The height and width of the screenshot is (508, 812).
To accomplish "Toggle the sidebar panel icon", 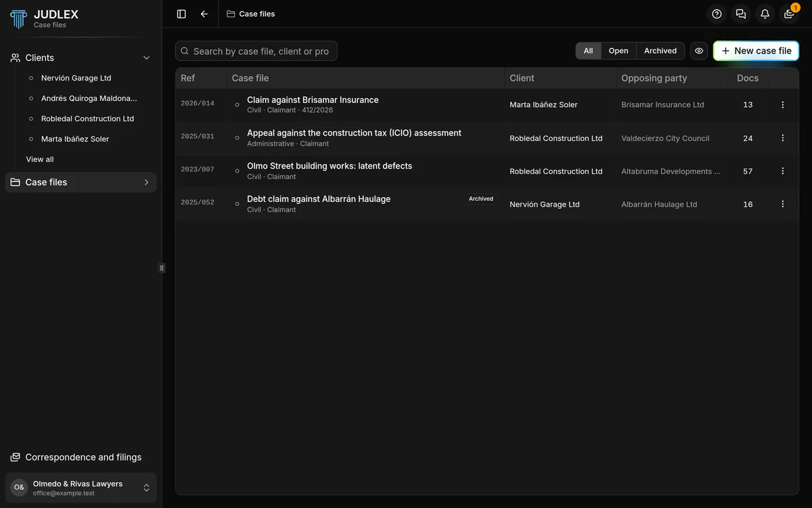I will click(181, 14).
